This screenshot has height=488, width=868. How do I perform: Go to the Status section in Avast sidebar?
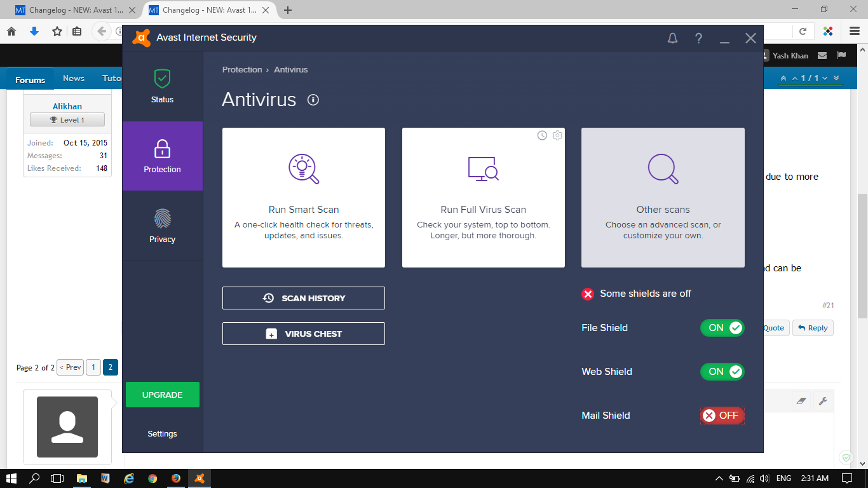(163, 86)
